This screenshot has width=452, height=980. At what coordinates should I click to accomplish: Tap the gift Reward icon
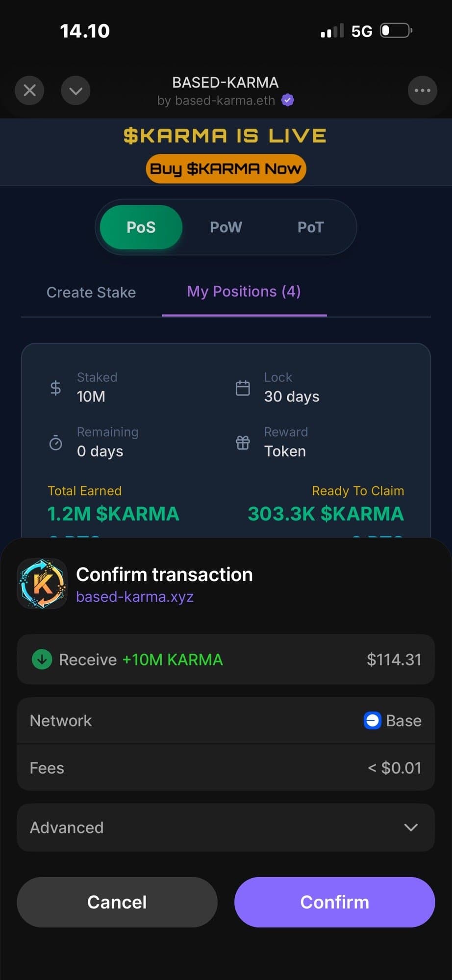click(243, 443)
